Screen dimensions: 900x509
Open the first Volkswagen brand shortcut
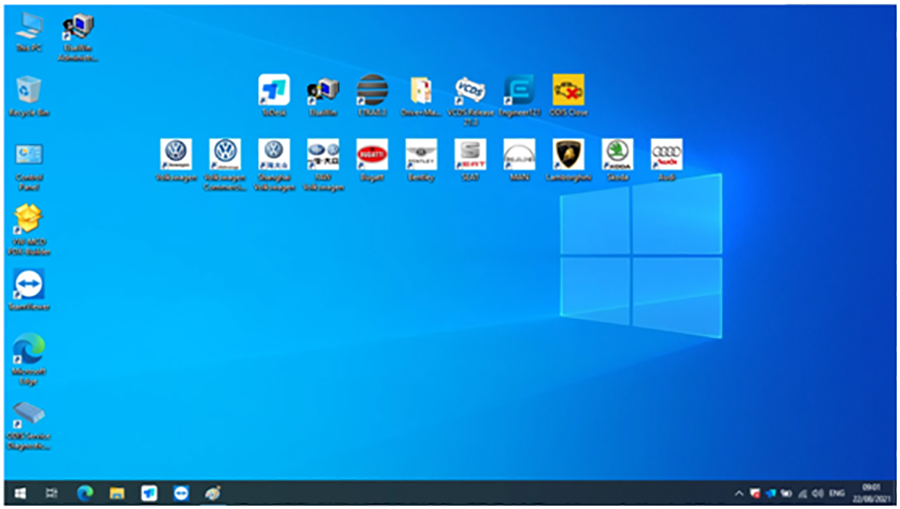(176, 160)
